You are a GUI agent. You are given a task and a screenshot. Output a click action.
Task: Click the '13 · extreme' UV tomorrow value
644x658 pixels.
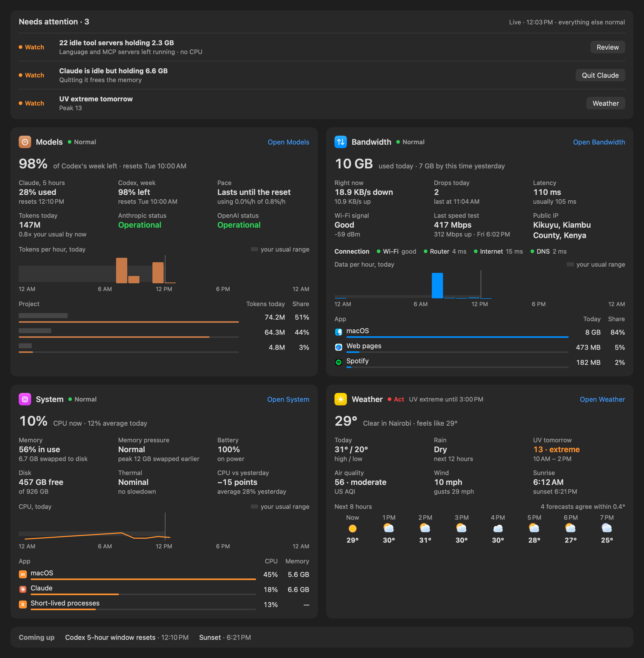click(x=556, y=449)
